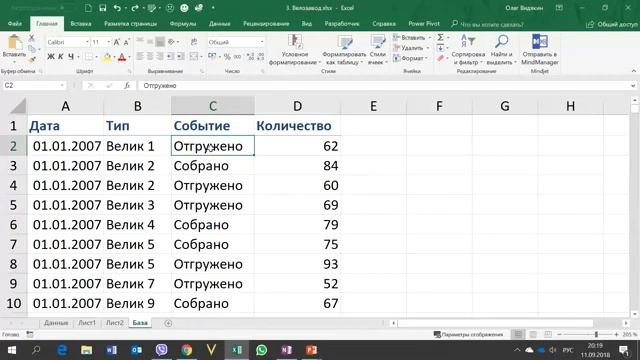Click the Redo arrow icon

[134, 8]
